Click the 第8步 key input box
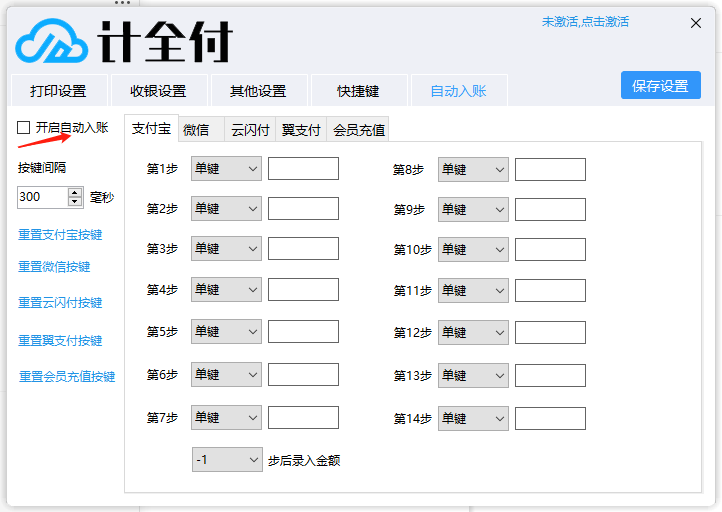 pyautogui.click(x=550, y=169)
